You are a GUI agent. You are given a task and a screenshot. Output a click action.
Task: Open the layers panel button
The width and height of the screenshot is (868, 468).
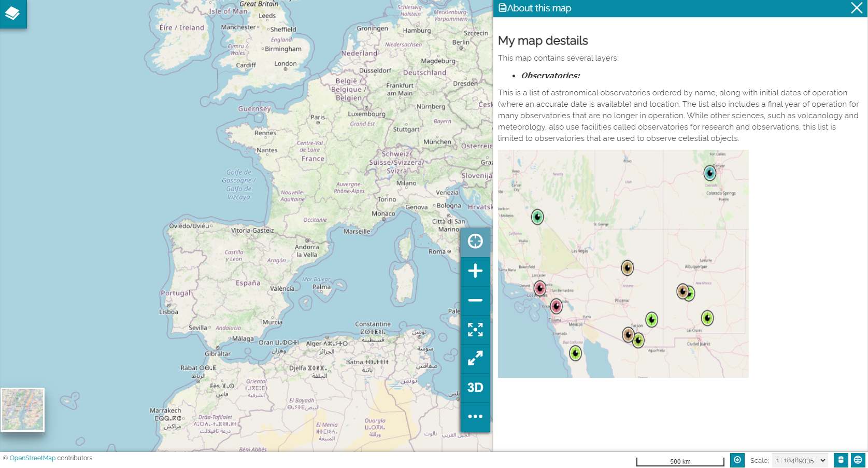12,13
